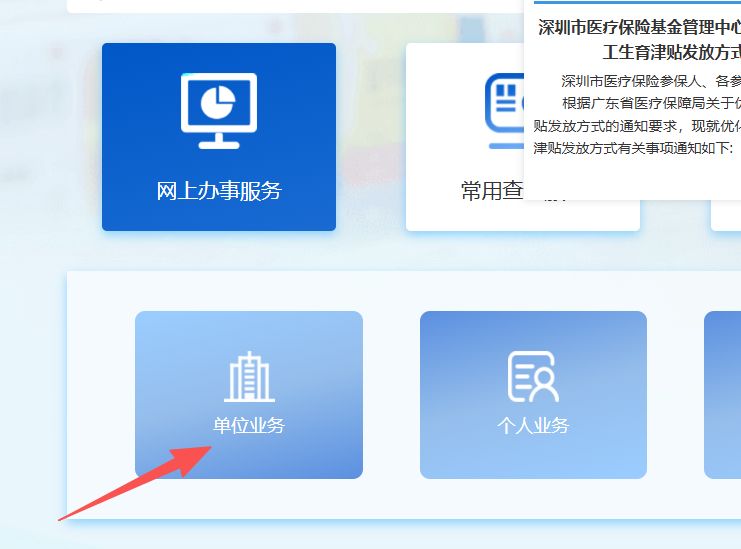
Task: Click the notice line starting 贴发放方式的通知要求
Action: 637,126
